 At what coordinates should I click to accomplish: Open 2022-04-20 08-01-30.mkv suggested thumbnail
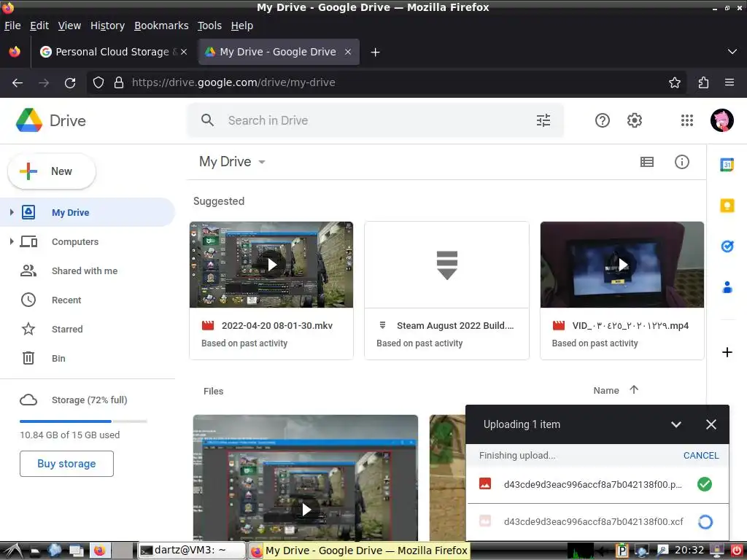click(271, 264)
